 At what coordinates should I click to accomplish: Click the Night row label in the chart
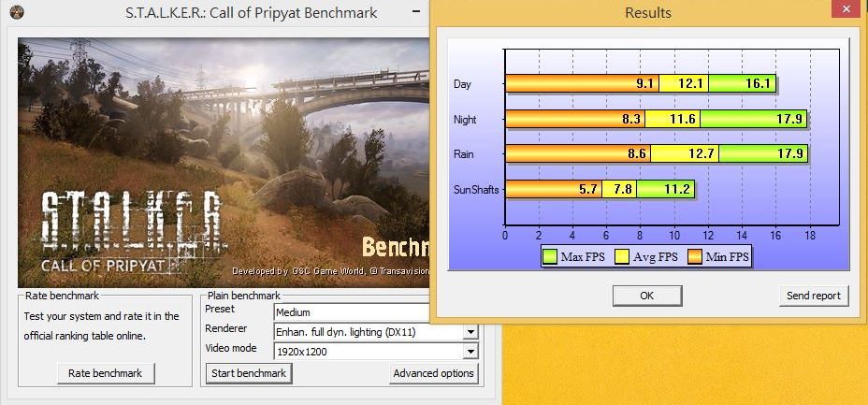pyautogui.click(x=465, y=120)
